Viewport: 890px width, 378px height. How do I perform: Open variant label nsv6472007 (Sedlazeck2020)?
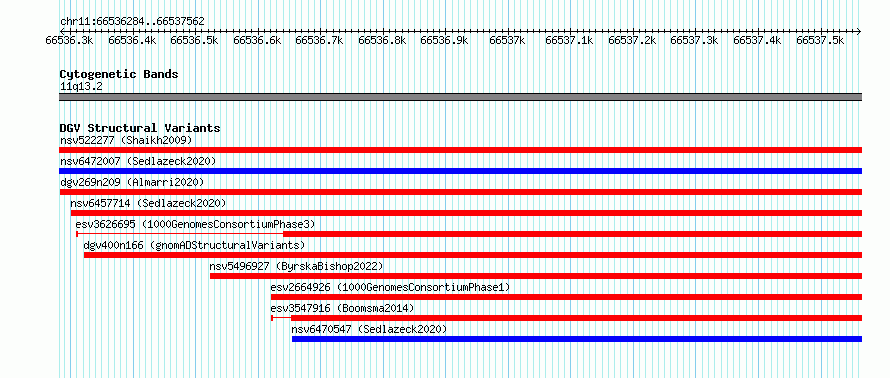pos(138,161)
